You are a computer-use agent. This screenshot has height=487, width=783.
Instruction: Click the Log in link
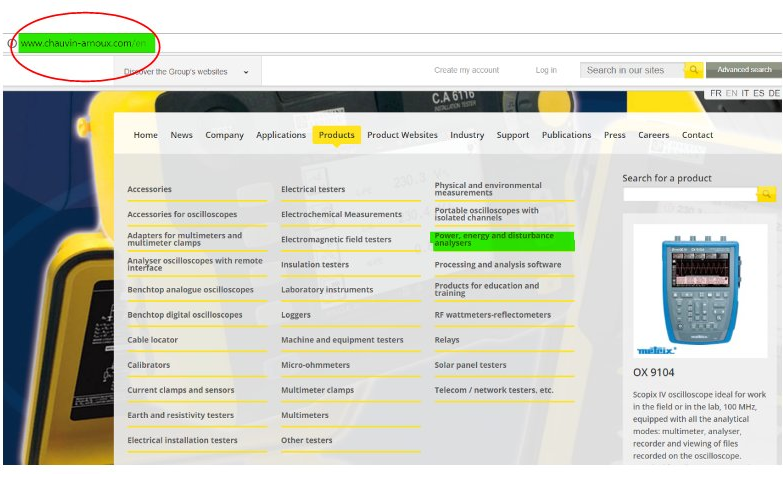546,70
